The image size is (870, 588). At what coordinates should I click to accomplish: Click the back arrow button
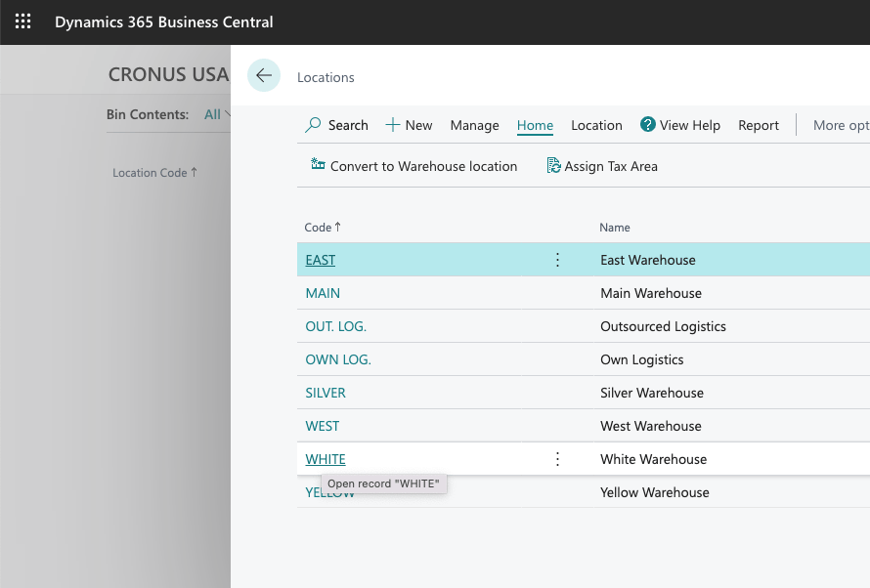pos(264,75)
